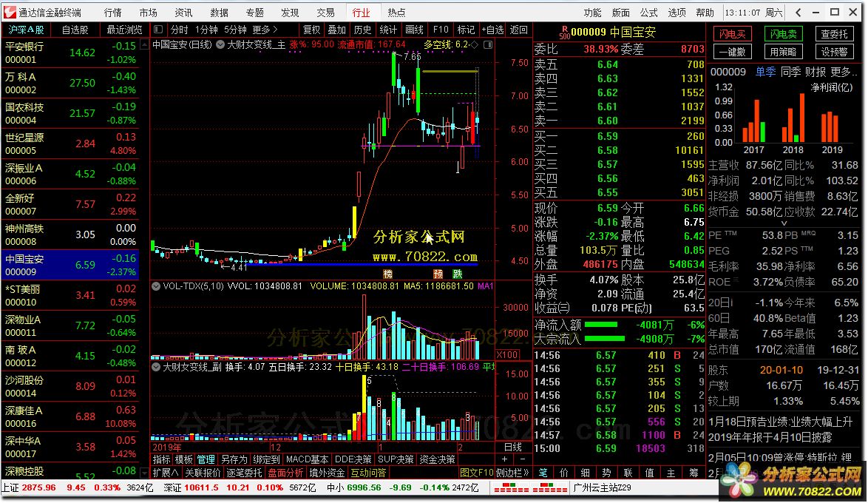Open the 图文F10 link
This screenshot has height=503, width=868.
[477, 473]
